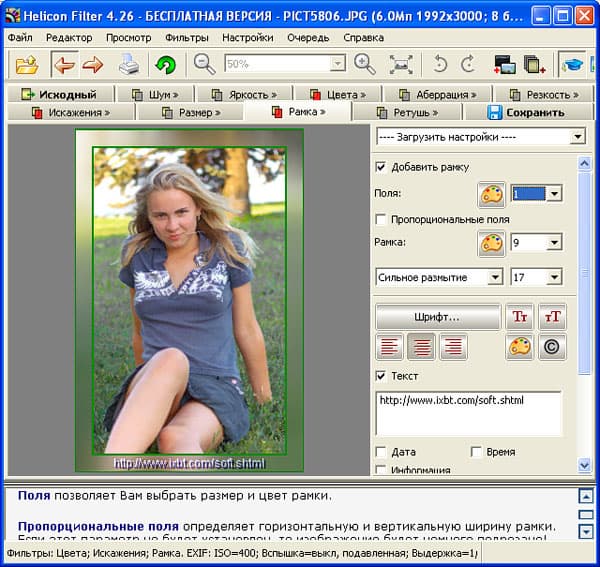600x567 pixels.
Task: Click the graduation cap expert mode icon
Action: 572,64
